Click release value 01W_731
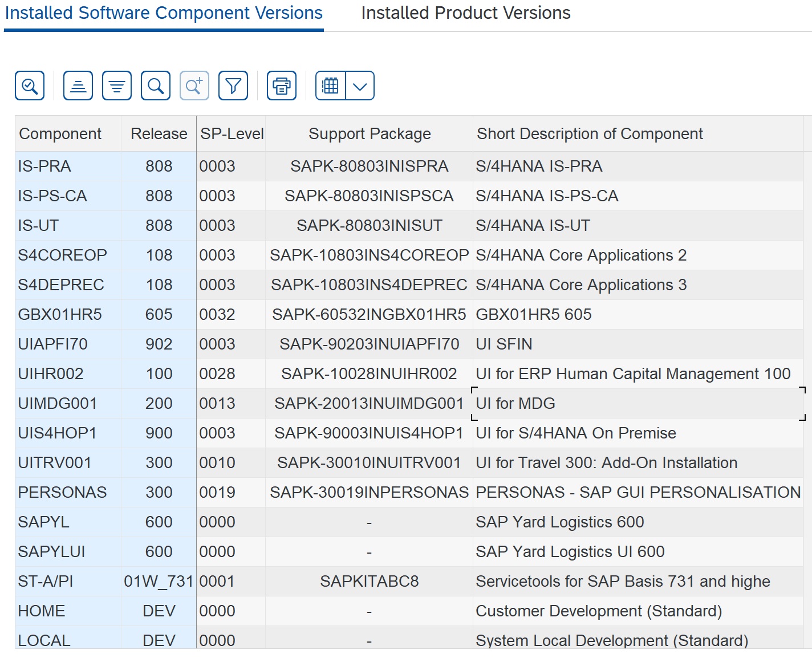The width and height of the screenshot is (812, 662). coord(159,581)
